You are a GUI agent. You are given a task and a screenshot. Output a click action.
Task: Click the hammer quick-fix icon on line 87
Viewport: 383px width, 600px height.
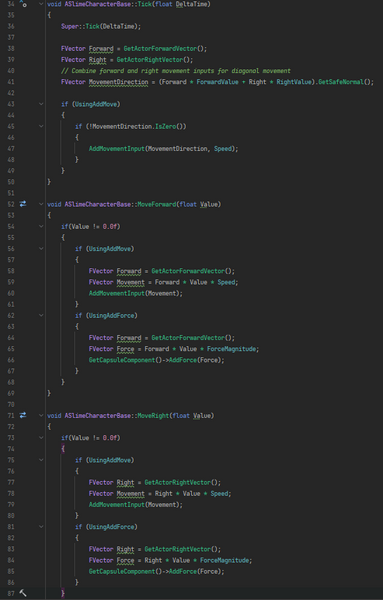pos(23,593)
